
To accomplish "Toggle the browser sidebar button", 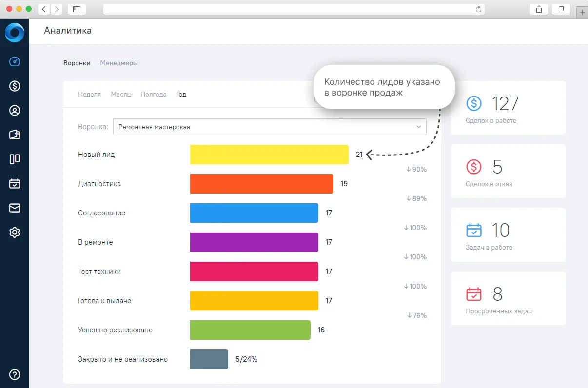I will [77, 9].
